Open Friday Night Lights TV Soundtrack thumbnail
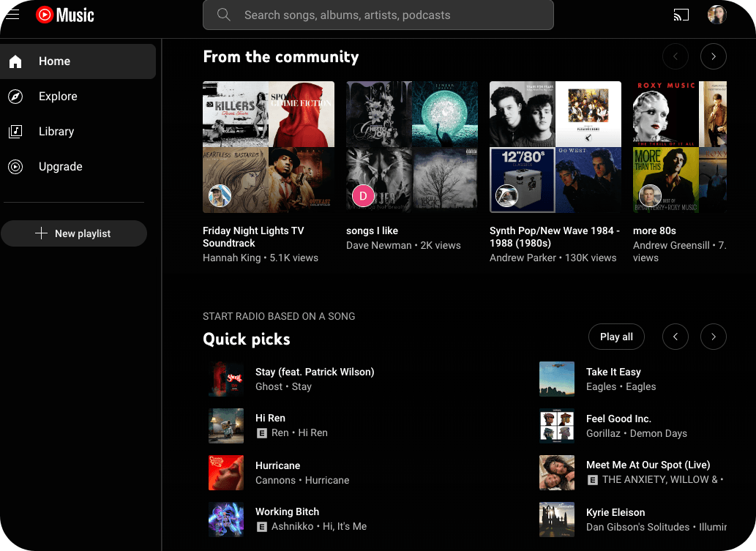This screenshot has width=756, height=551. [x=269, y=147]
